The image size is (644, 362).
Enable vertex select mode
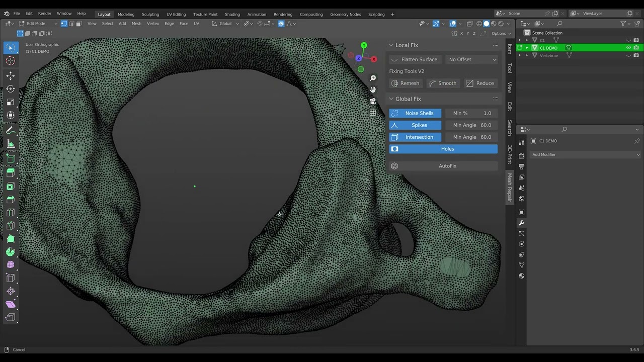point(64,24)
